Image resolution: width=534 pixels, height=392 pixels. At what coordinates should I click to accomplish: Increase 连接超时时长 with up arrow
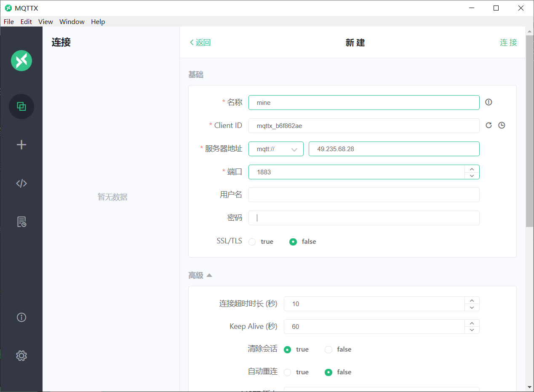click(x=472, y=300)
